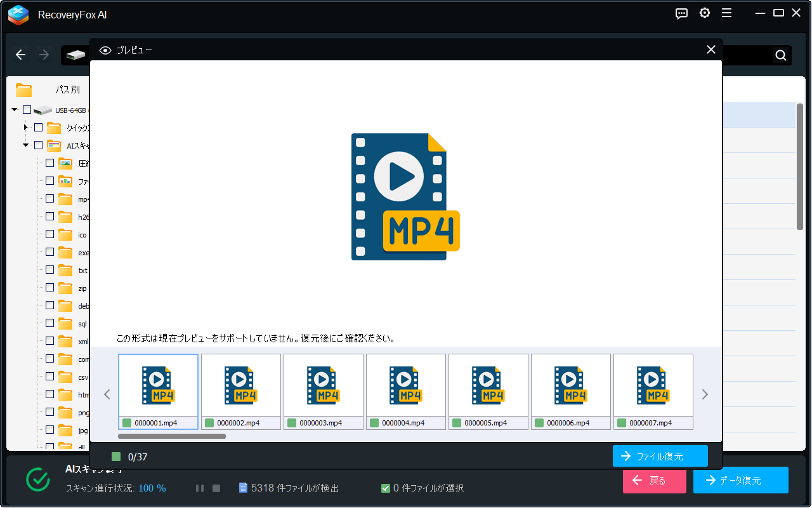
Task: Click the forward navigation arrow in the toolbar
Action: click(x=44, y=55)
